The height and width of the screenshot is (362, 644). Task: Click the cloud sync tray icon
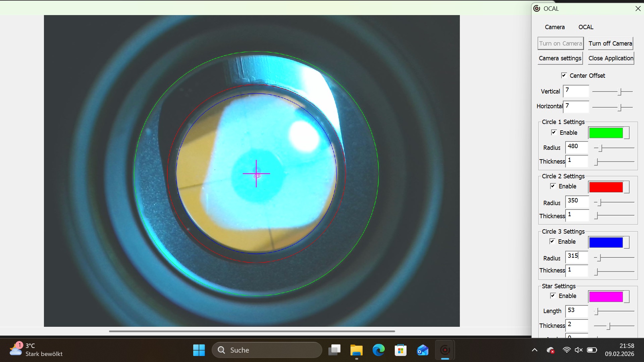click(550, 350)
